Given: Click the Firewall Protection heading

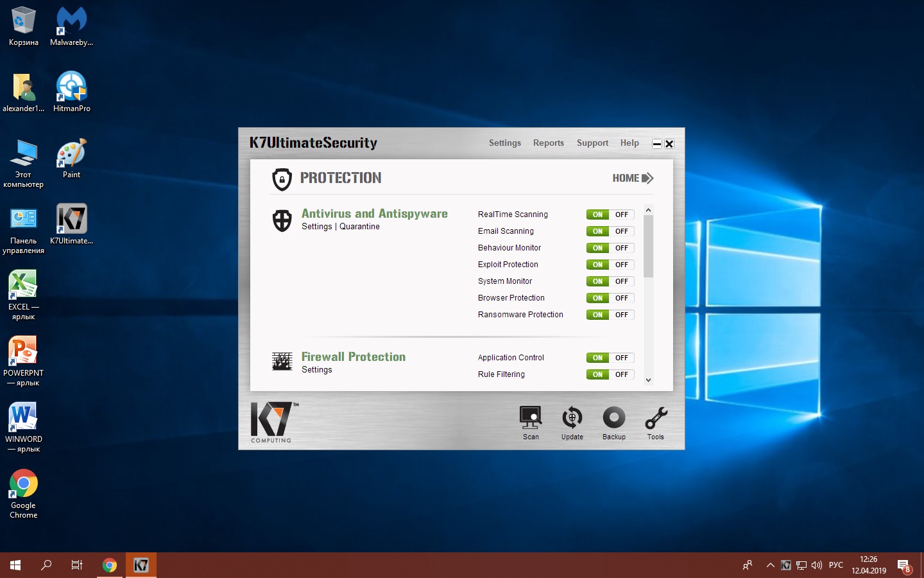Looking at the screenshot, I should pos(354,356).
